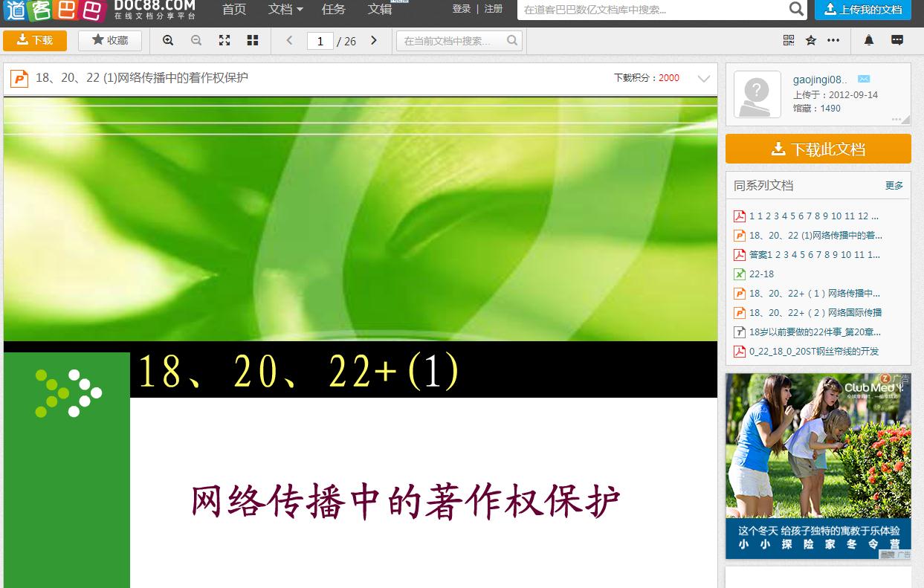Zoom out with the minus magnifier icon
924x588 pixels.
196,40
